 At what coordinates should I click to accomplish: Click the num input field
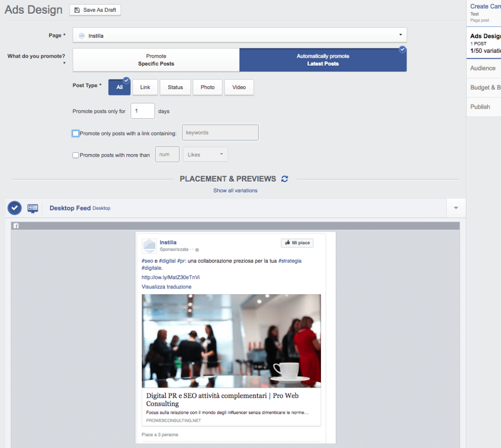(167, 154)
